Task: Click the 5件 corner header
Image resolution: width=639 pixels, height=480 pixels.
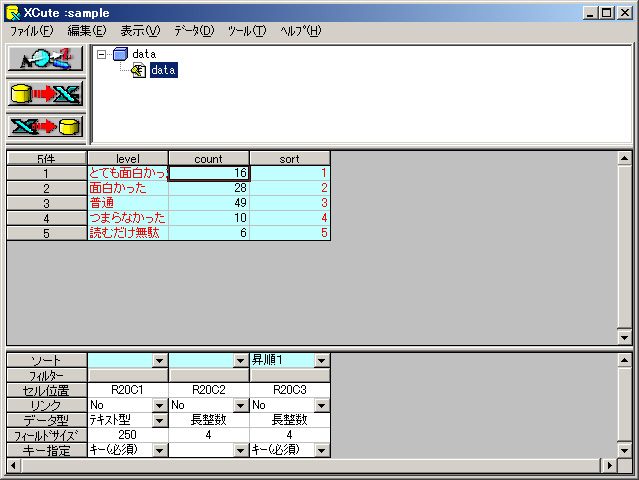Action: tap(46, 159)
